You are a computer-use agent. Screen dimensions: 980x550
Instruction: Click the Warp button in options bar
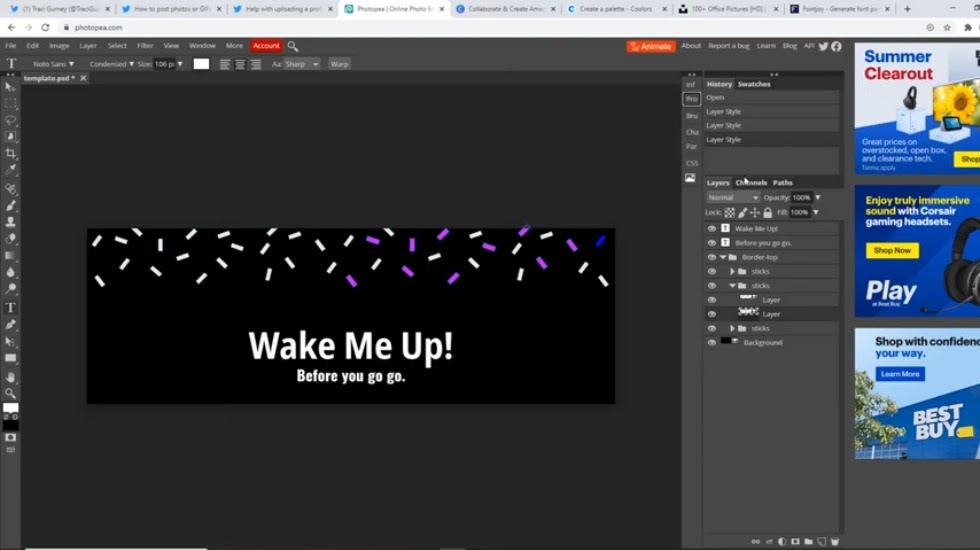point(339,64)
